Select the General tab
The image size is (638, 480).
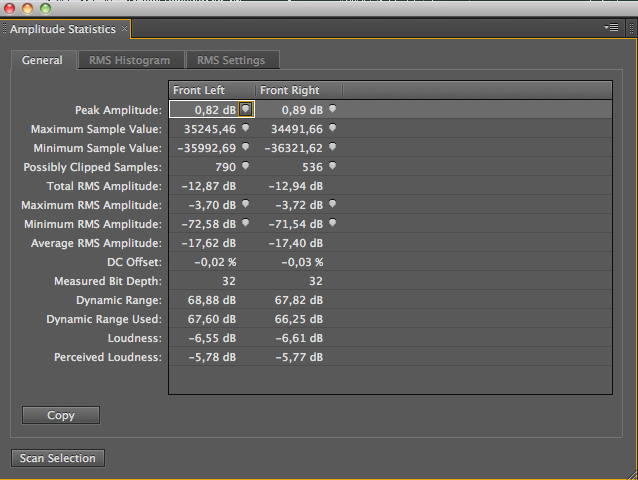coord(43,60)
